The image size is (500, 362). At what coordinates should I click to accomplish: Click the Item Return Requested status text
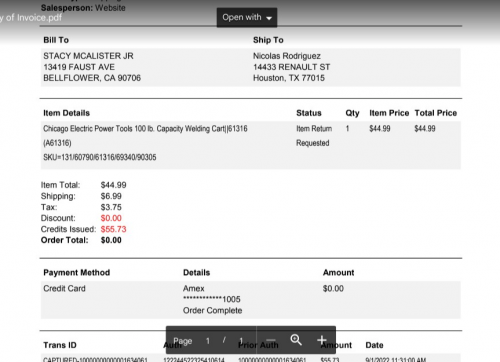click(314, 136)
